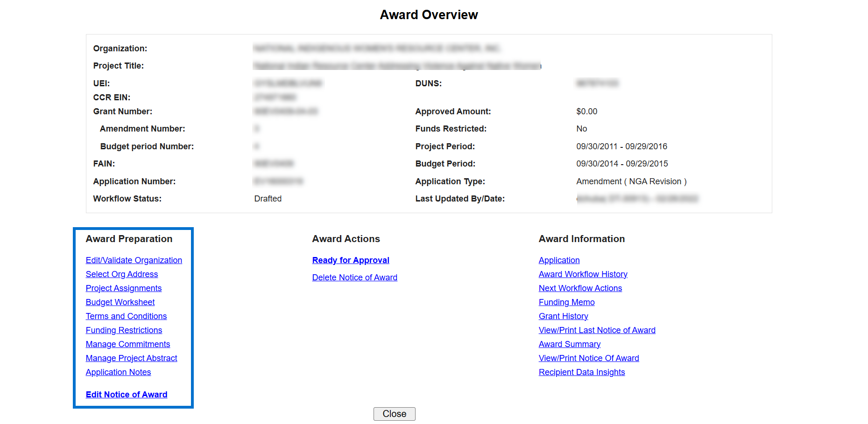Image resolution: width=868 pixels, height=424 pixels.
Task: Open the Funding Memo link
Action: tap(566, 302)
